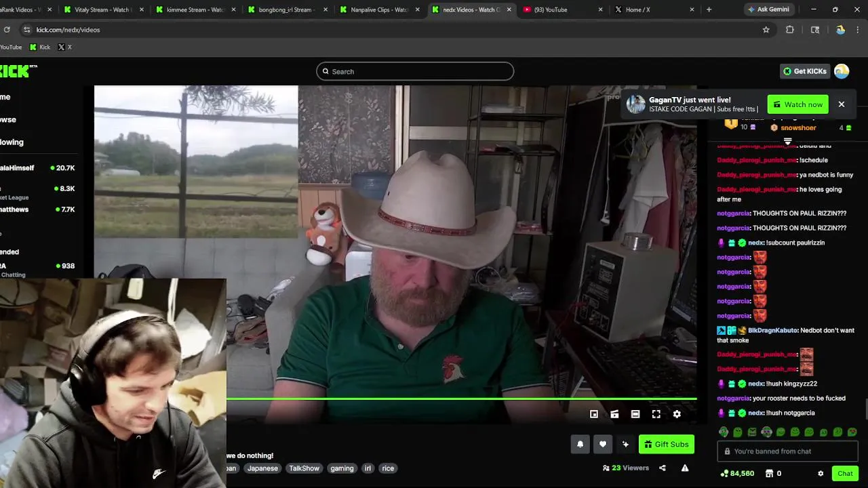
Task: Click the snowshoer leaderboard name
Action: coord(798,127)
